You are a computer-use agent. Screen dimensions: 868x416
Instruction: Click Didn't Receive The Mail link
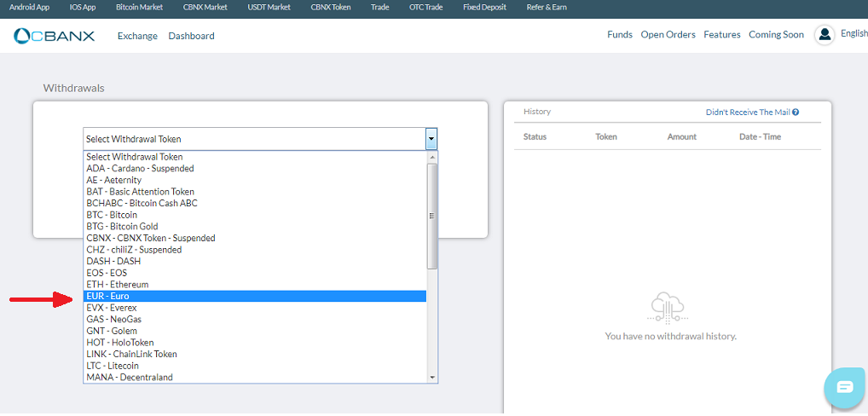tap(747, 112)
